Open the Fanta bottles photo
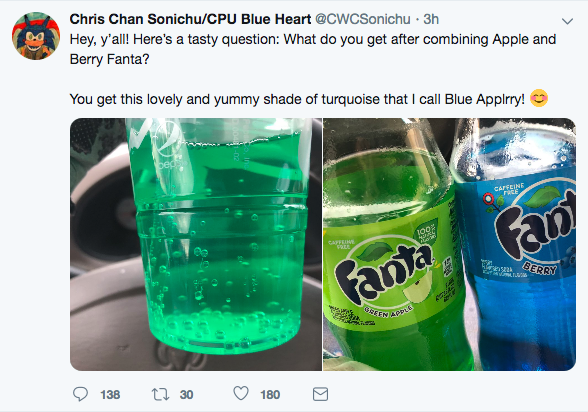588x412 pixels. tap(449, 244)
